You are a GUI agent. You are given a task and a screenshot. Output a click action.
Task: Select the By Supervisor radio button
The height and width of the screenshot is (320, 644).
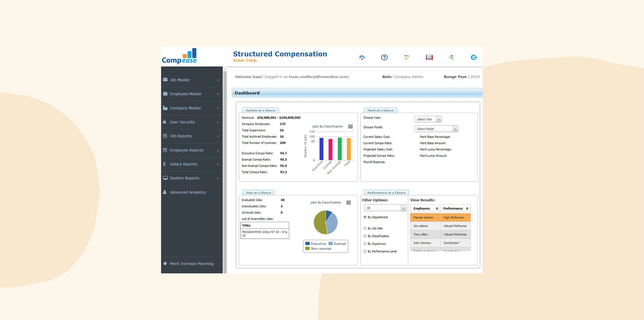pyautogui.click(x=365, y=244)
